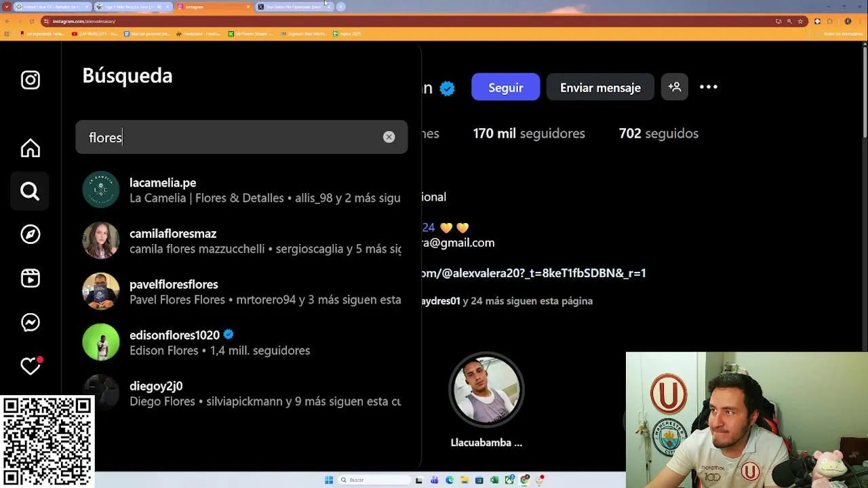Click the lacamelia.pe profile avatar

click(100, 190)
